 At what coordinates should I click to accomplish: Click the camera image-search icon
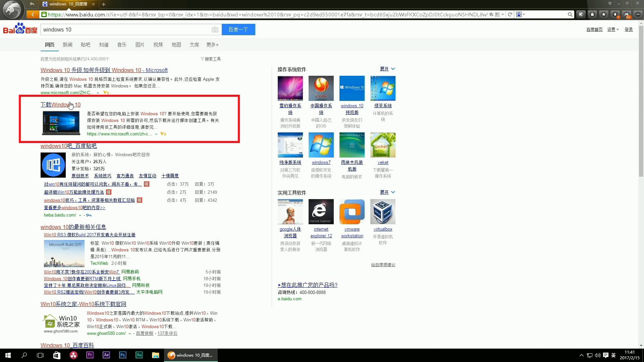(215, 29)
